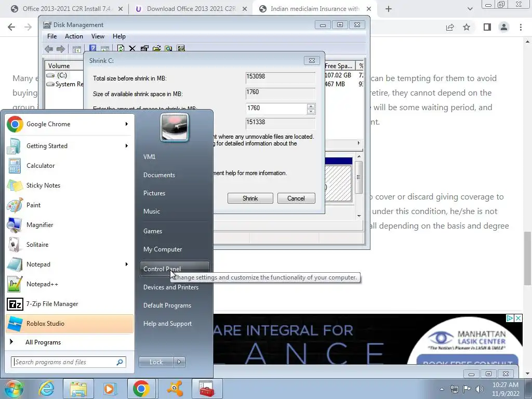Decrease shrink amount with down spinner

coord(311,111)
